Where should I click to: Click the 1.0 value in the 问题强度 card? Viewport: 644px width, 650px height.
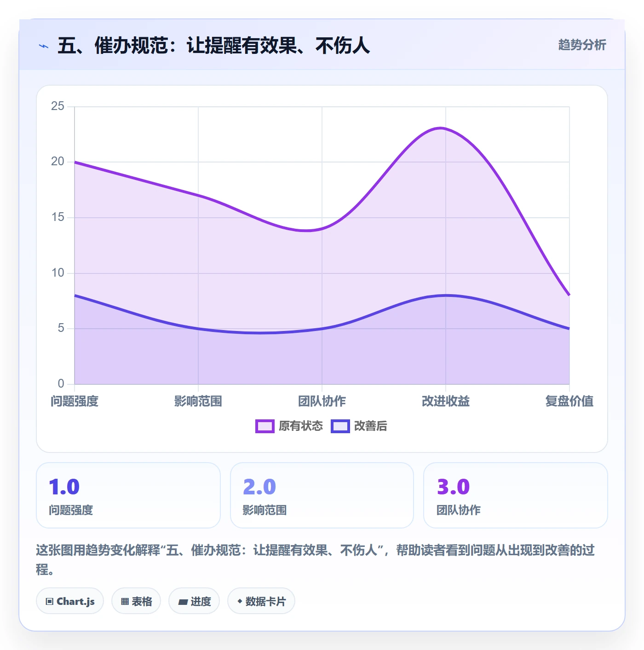tap(64, 487)
